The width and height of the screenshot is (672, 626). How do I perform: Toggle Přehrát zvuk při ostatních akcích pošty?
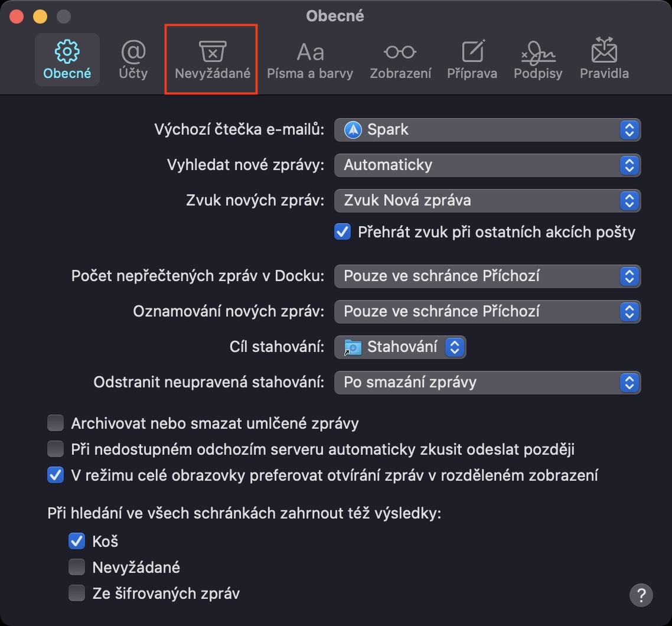(x=342, y=232)
